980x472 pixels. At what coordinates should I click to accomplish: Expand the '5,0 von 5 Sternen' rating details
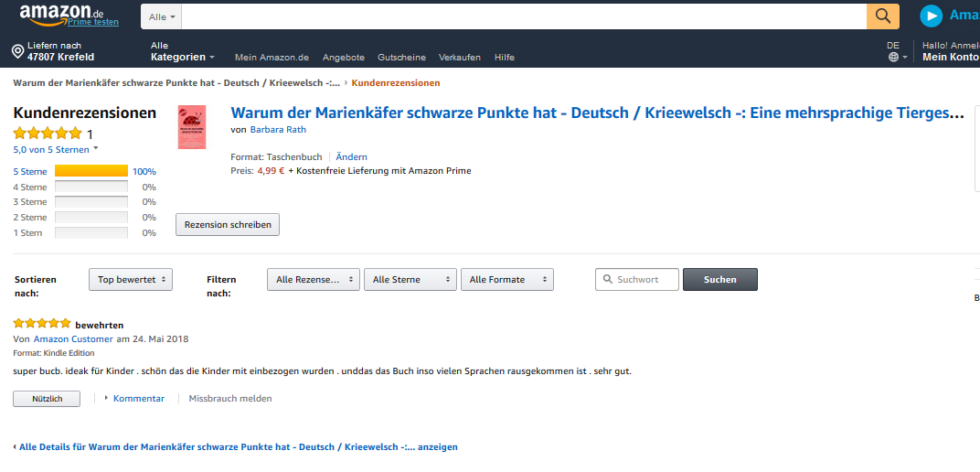click(x=56, y=149)
